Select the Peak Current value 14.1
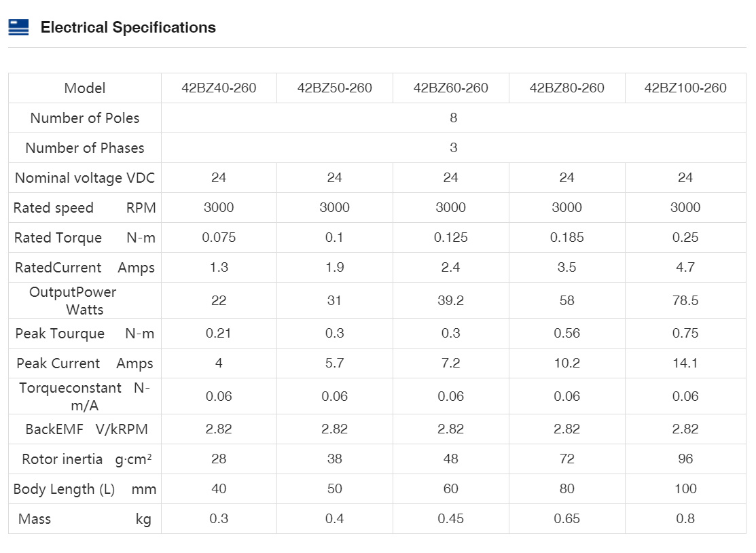Viewport: 756px width, 553px height. click(685, 363)
